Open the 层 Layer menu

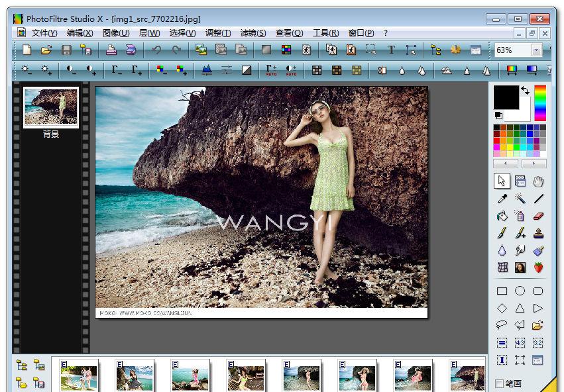[x=149, y=33]
